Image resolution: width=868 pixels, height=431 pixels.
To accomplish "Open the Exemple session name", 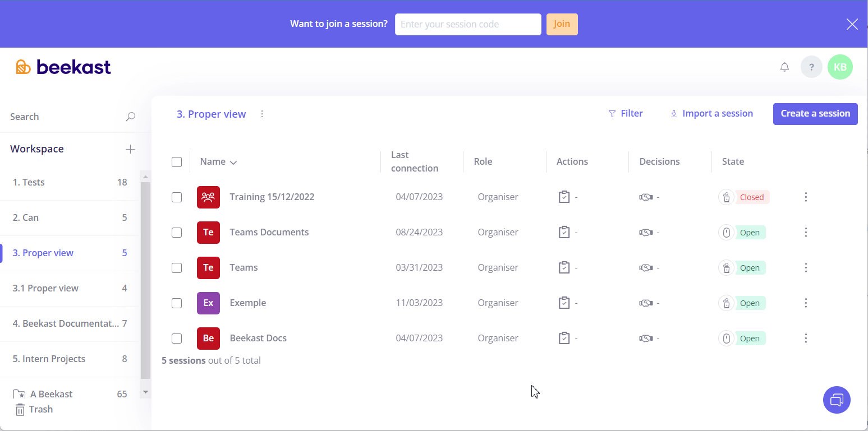I will pos(248,303).
